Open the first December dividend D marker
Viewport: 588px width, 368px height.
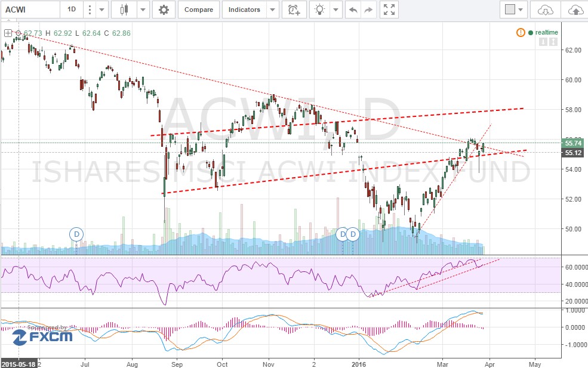(343, 234)
